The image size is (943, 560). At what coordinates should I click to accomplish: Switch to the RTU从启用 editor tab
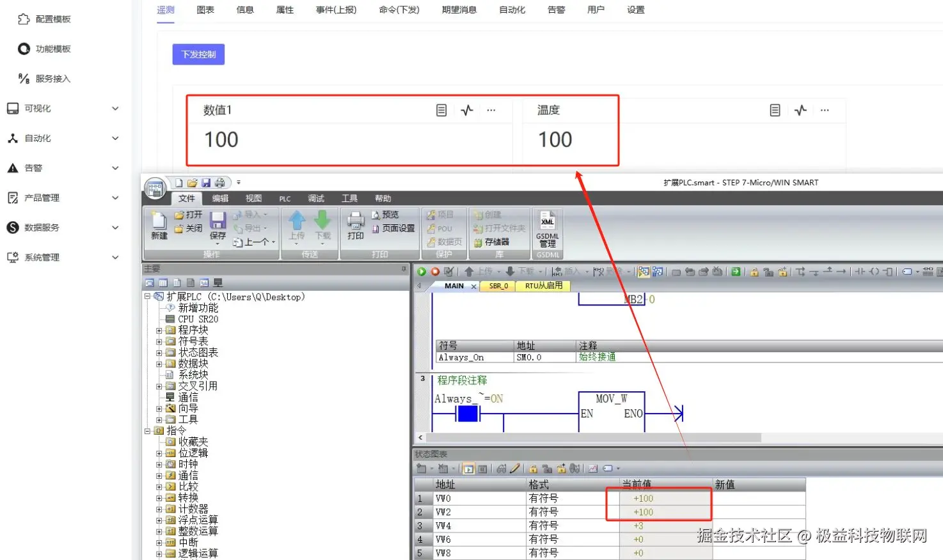543,286
